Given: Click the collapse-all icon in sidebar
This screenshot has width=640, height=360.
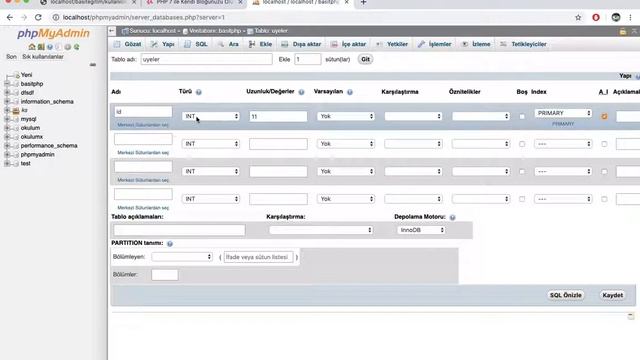Looking at the screenshot, I should pyautogui.click(x=93, y=64).
